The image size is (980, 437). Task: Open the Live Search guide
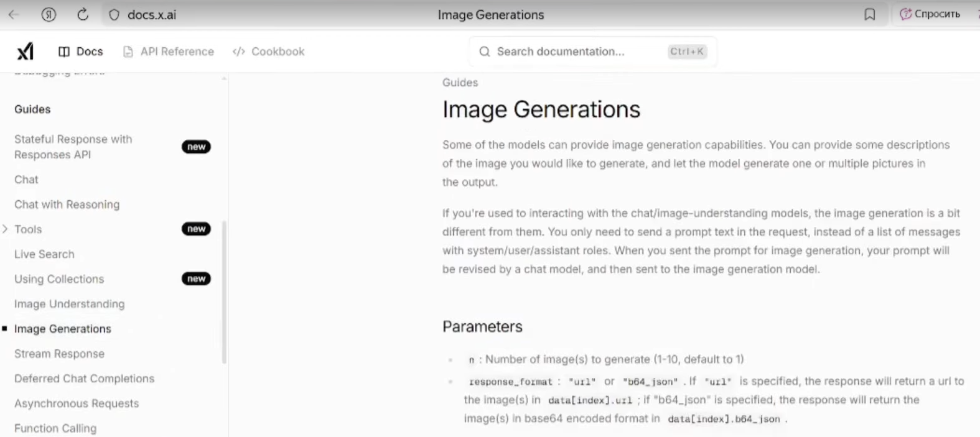[x=44, y=254]
